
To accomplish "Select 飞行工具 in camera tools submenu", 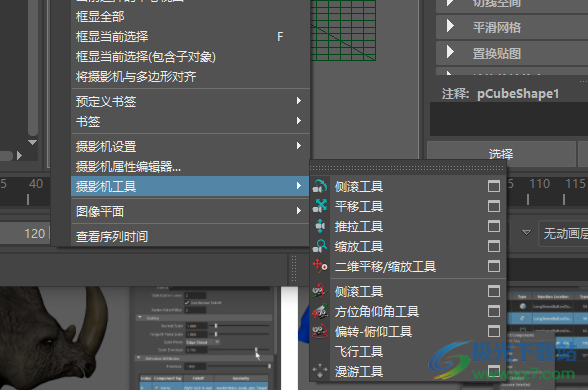I will (408, 351).
